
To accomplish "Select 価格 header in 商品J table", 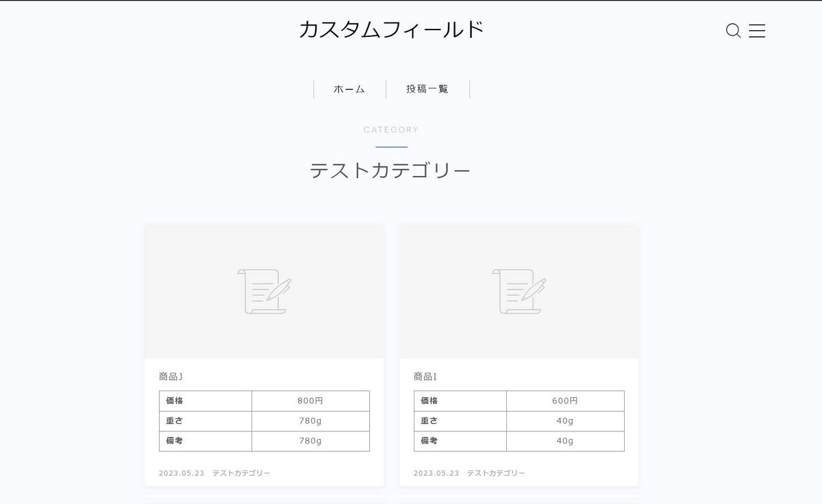I will (206, 401).
